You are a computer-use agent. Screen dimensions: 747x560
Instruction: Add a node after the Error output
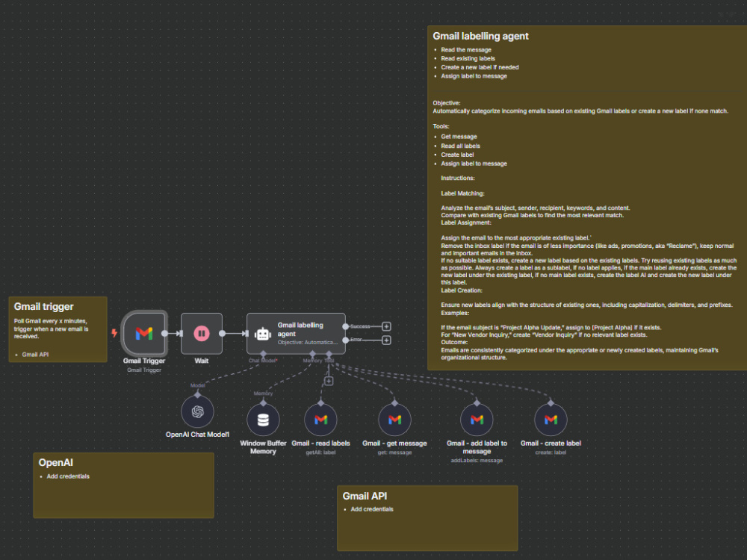pos(386,340)
